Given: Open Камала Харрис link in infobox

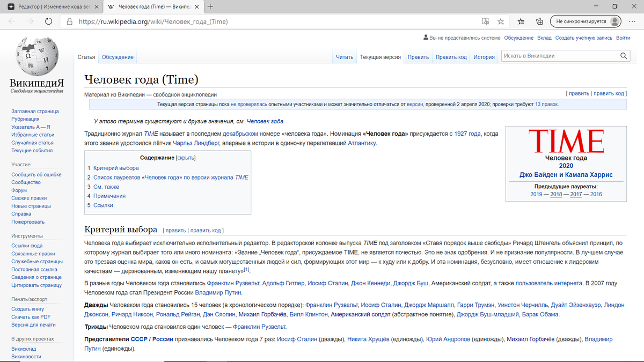Looking at the screenshot, I should pos(589,175).
